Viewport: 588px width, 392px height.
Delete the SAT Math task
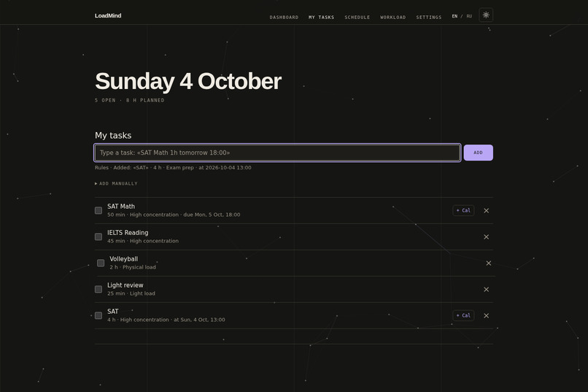point(486,211)
